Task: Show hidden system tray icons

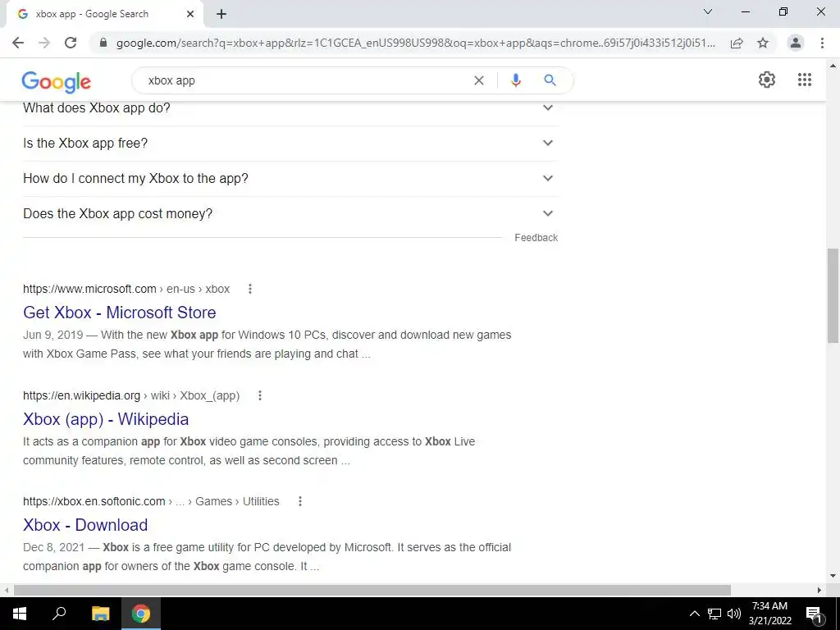Action: pyautogui.click(x=694, y=614)
